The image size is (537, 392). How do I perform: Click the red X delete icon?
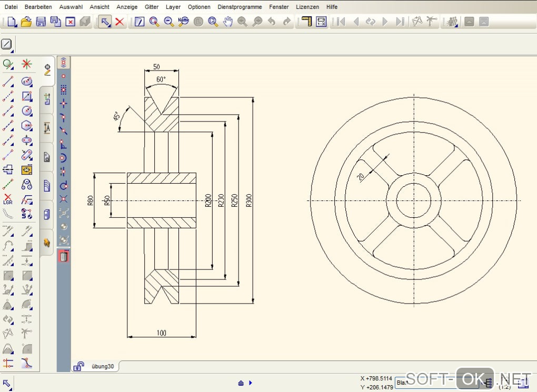click(120, 22)
